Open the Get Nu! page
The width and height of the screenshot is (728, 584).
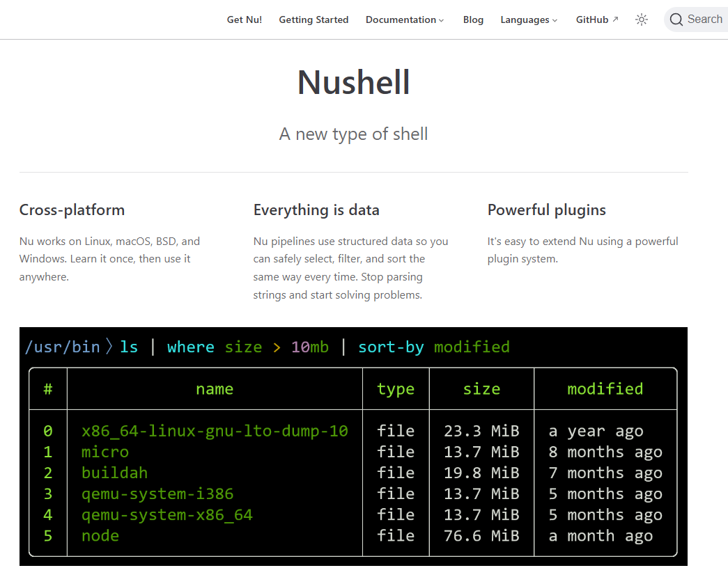click(245, 19)
